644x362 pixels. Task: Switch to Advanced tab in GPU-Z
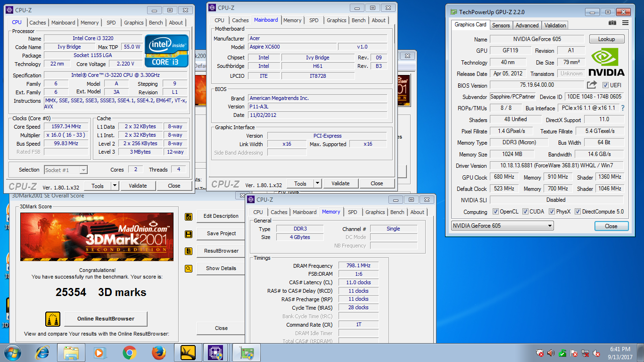pos(527,25)
